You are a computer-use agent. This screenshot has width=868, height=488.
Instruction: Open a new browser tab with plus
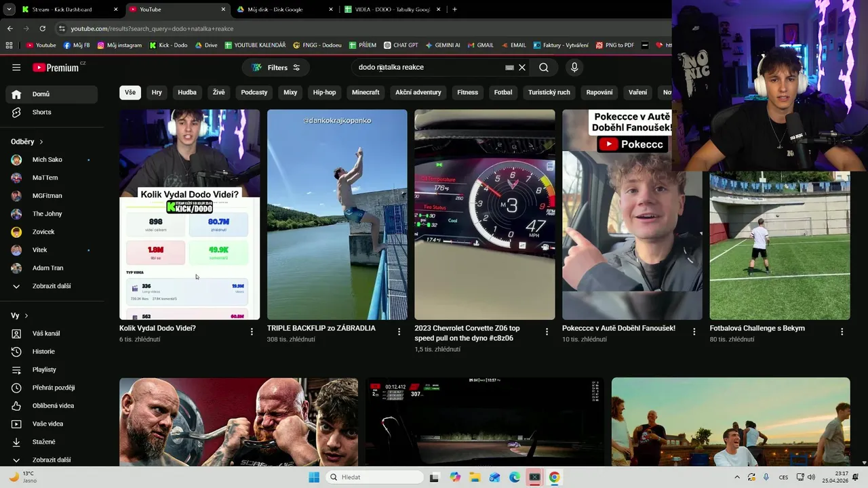454,9
